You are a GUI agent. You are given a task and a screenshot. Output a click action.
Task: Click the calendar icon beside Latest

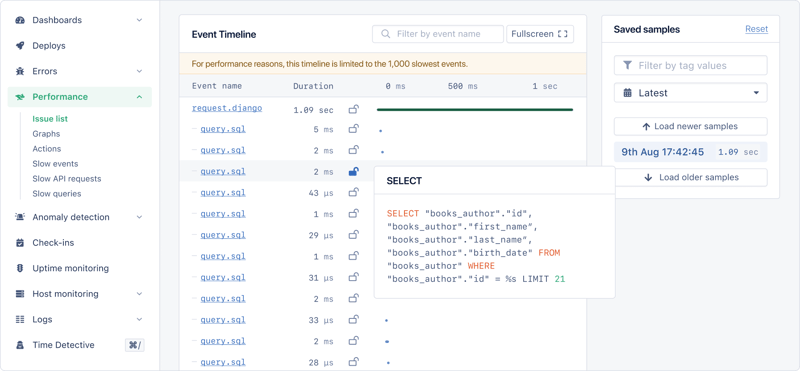point(628,93)
